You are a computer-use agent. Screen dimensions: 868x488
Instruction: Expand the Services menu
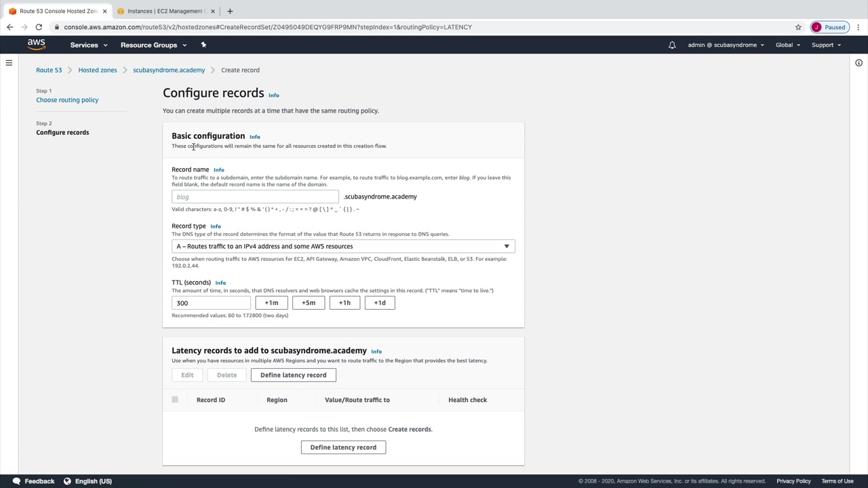[x=89, y=45]
